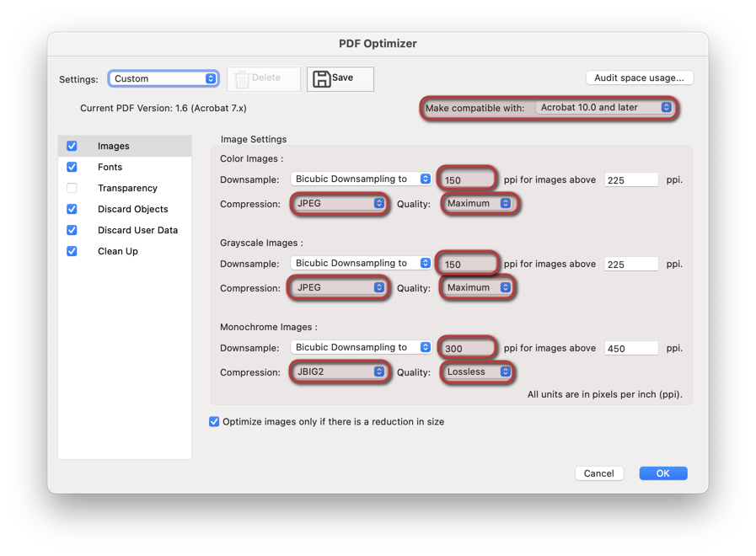Image resolution: width=756 pixels, height=556 pixels.
Task: Click the Color Images 150 ppi field
Action: click(x=467, y=179)
